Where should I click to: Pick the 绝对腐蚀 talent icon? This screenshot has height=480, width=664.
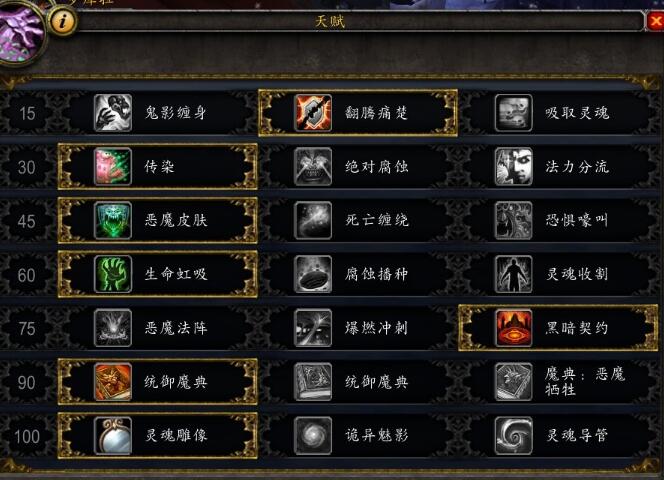coord(313,166)
